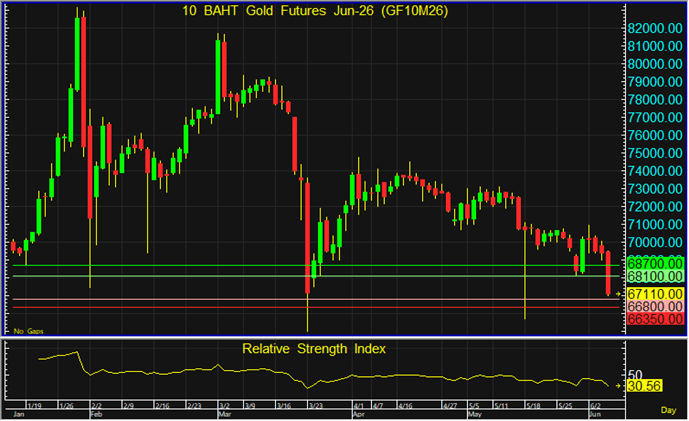
Task: Click the 3/2 date marker
Action: click(x=225, y=406)
